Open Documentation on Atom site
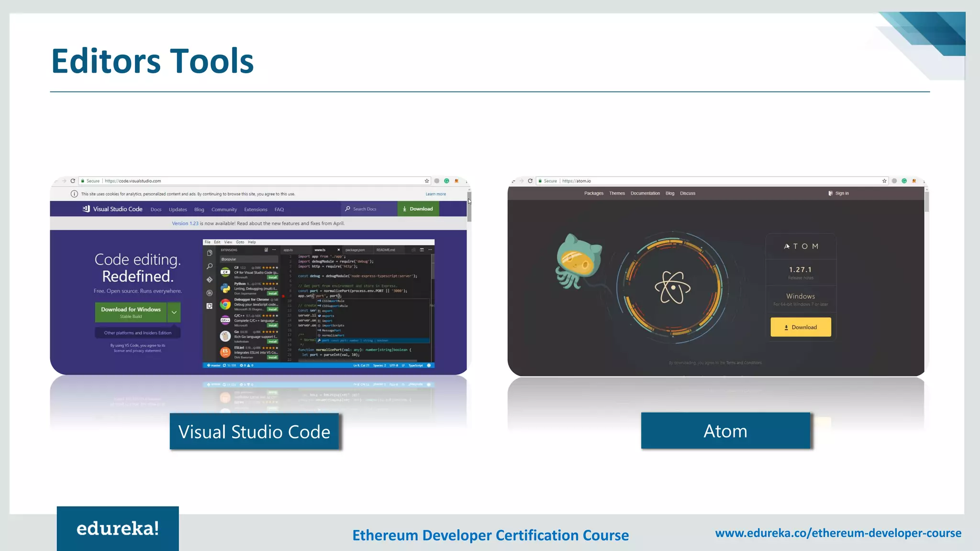Viewport: 980px width, 551px height. 645,193
